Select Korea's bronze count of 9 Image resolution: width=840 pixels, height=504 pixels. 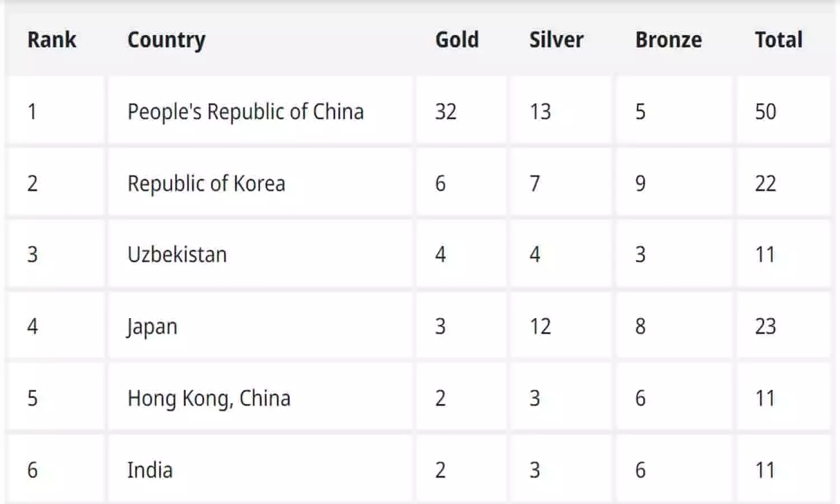(x=640, y=183)
